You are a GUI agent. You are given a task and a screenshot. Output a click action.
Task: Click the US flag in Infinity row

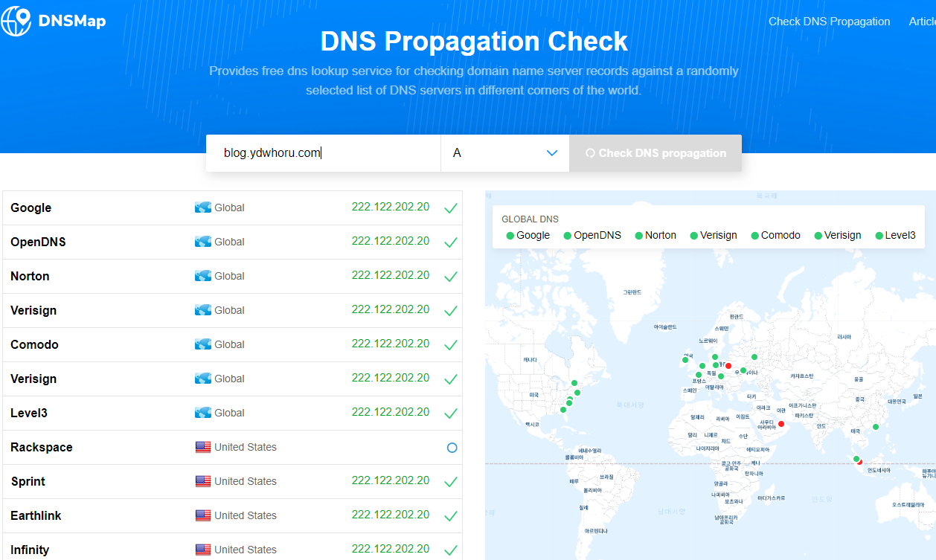[x=203, y=550]
